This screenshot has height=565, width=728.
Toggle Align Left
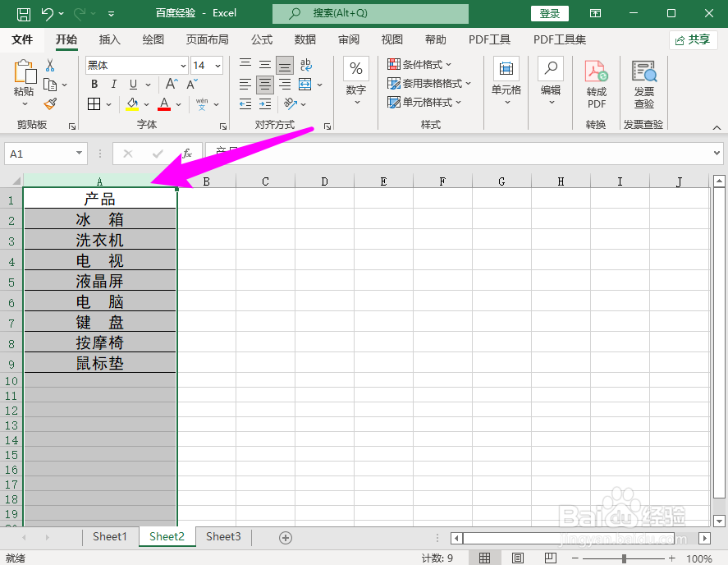coord(245,84)
